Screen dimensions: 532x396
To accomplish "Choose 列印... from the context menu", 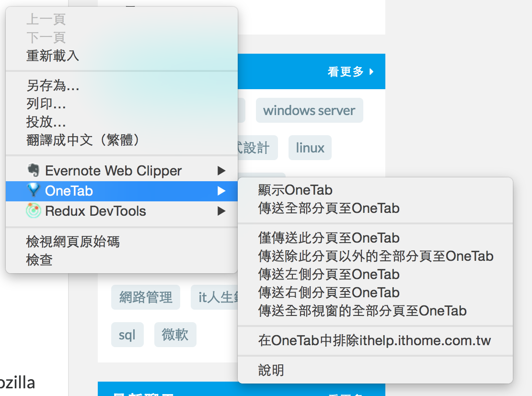I will tap(121, 104).
